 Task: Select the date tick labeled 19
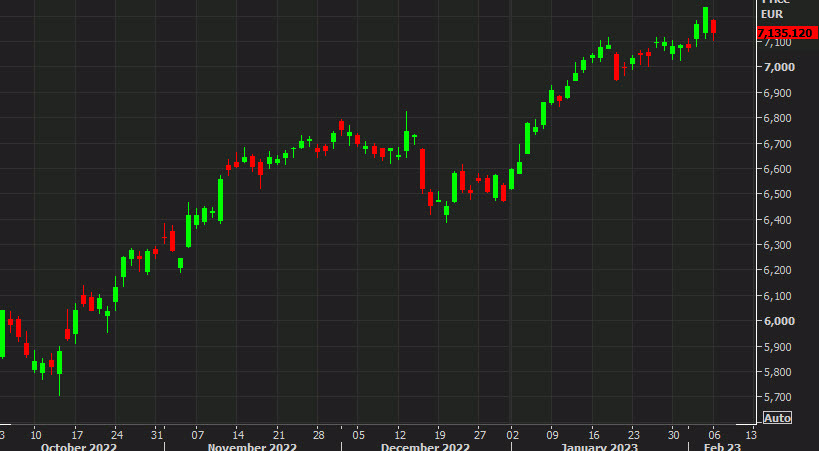[x=439, y=435]
